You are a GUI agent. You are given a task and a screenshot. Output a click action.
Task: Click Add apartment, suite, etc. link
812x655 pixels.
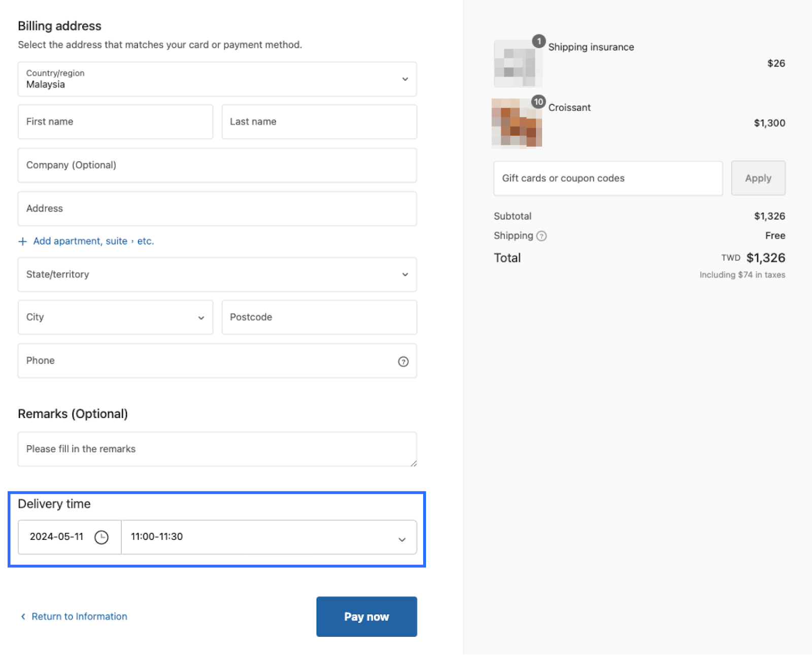(93, 241)
